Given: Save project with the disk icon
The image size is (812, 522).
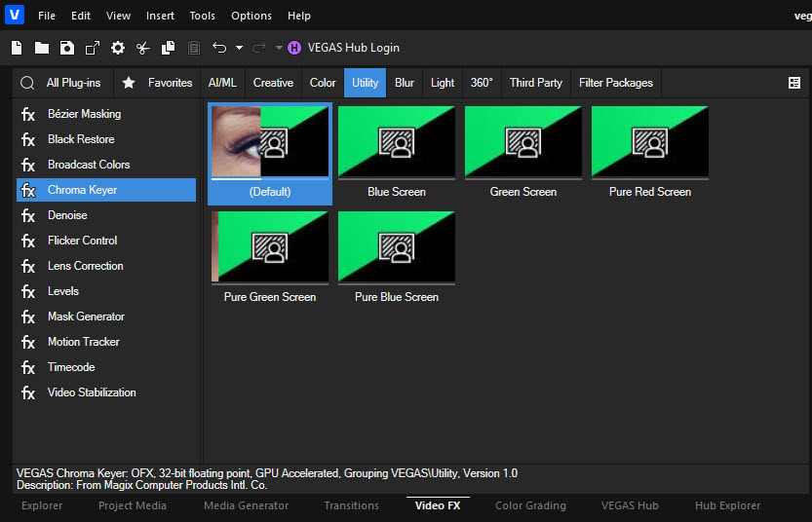Looking at the screenshot, I should tap(67, 48).
